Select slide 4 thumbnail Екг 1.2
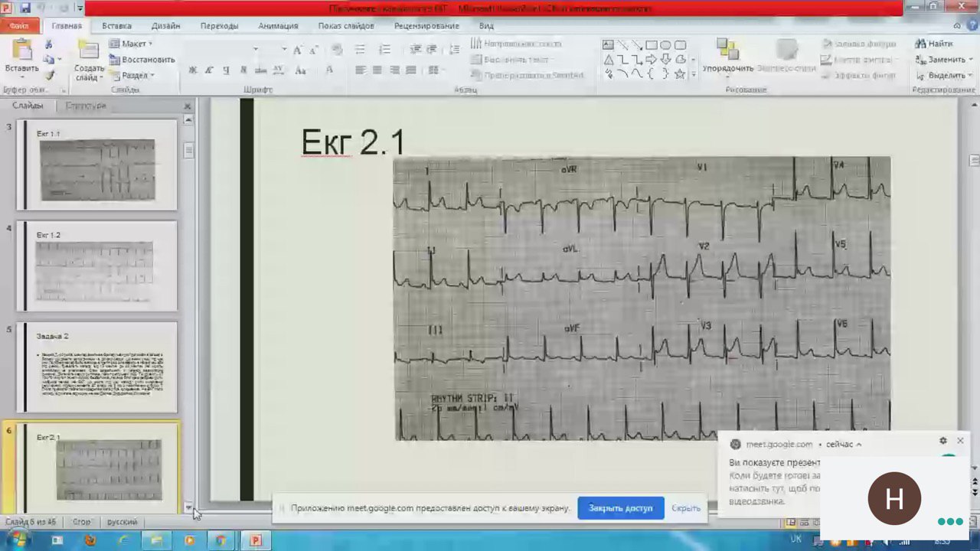This screenshot has width=980, height=551. point(96,266)
